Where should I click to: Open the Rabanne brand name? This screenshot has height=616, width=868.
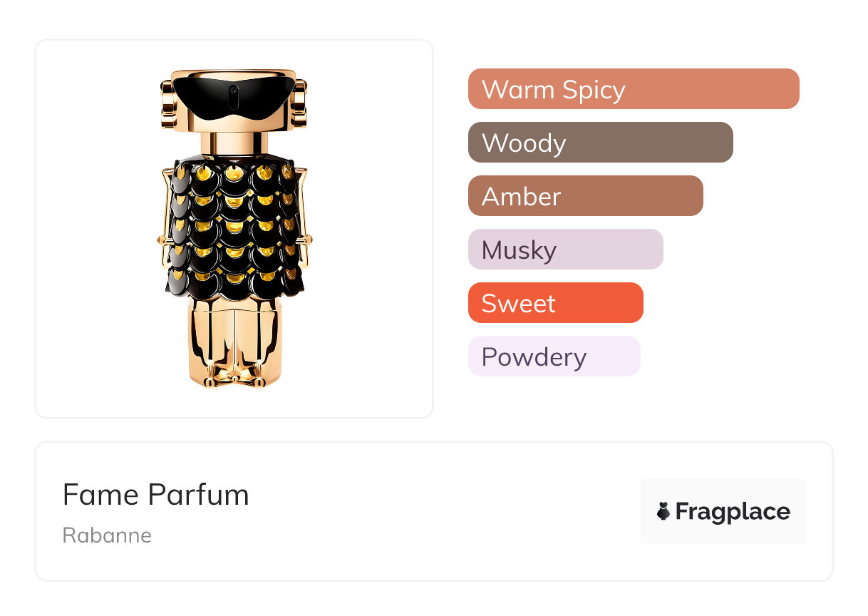[107, 535]
